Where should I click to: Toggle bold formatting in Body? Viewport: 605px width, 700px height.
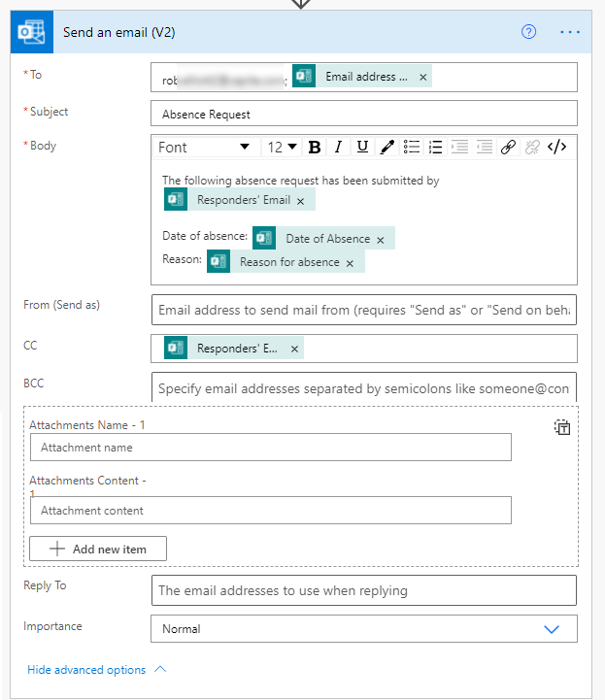pyautogui.click(x=315, y=147)
